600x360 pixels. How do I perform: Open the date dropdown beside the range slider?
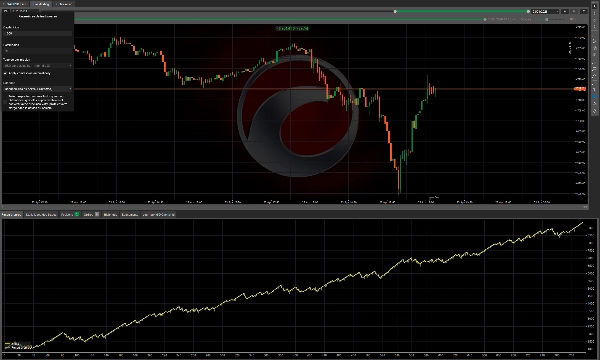coord(545,11)
